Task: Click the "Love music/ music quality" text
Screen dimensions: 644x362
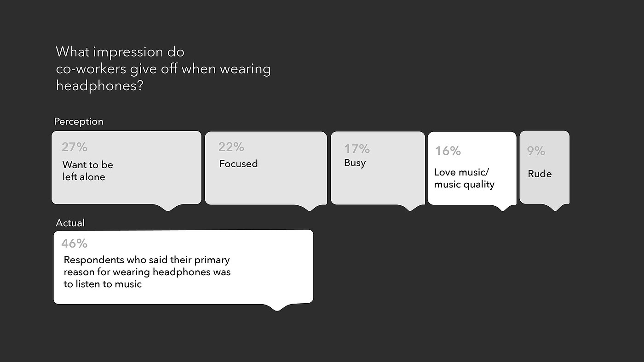Action: (464, 178)
